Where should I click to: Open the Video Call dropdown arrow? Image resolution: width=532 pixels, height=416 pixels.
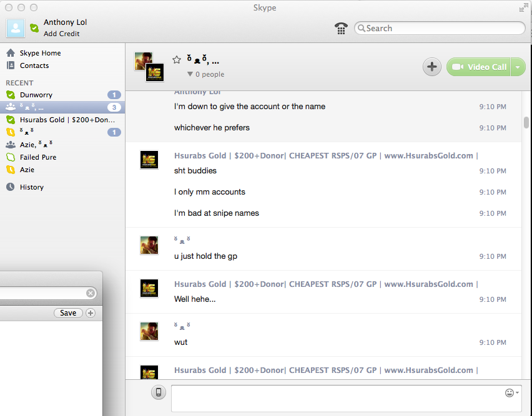pyautogui.click(x=518, y=67)
